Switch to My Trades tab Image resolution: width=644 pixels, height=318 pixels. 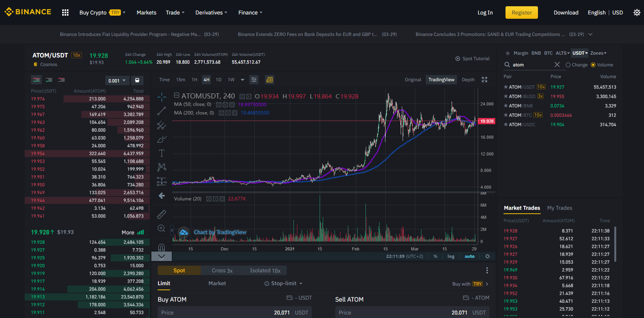[559, 208]
